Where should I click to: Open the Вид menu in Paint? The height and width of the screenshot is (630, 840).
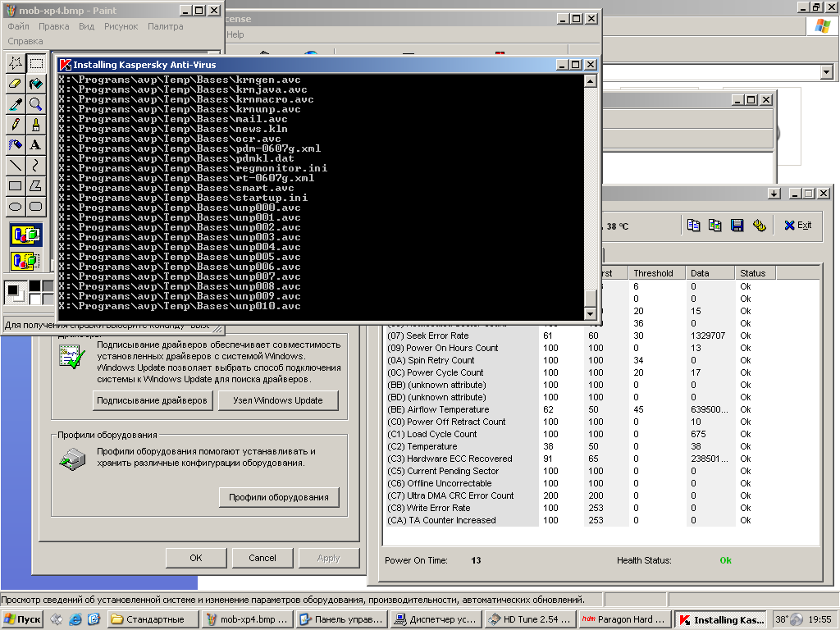click(86, 26)
